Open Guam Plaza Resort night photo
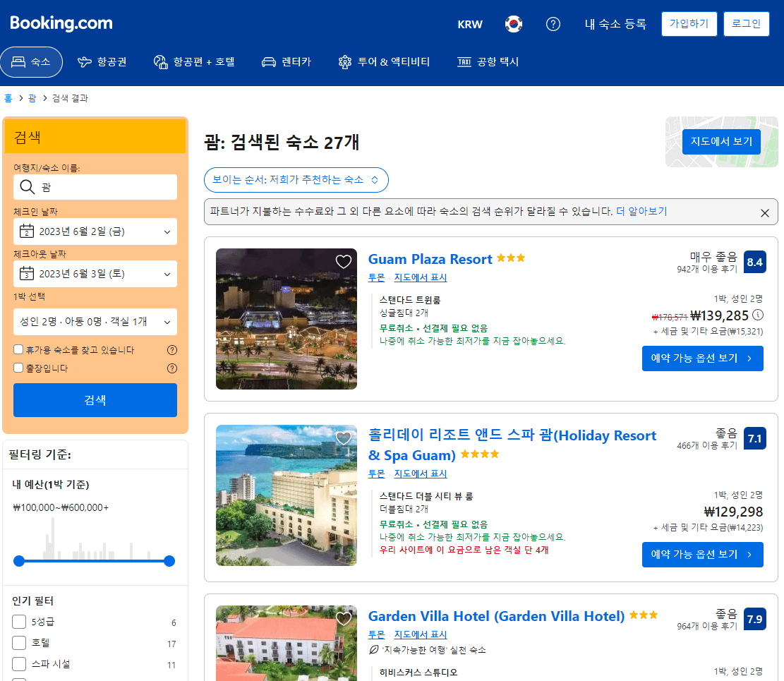 pyautogui.click(x=287, y=319)
